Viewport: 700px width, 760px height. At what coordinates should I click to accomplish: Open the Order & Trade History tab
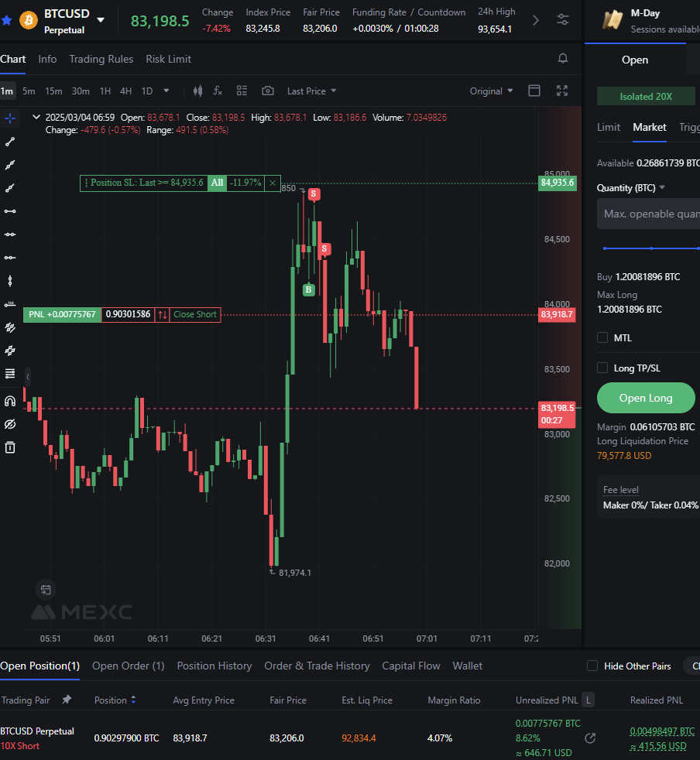point(317,666)
